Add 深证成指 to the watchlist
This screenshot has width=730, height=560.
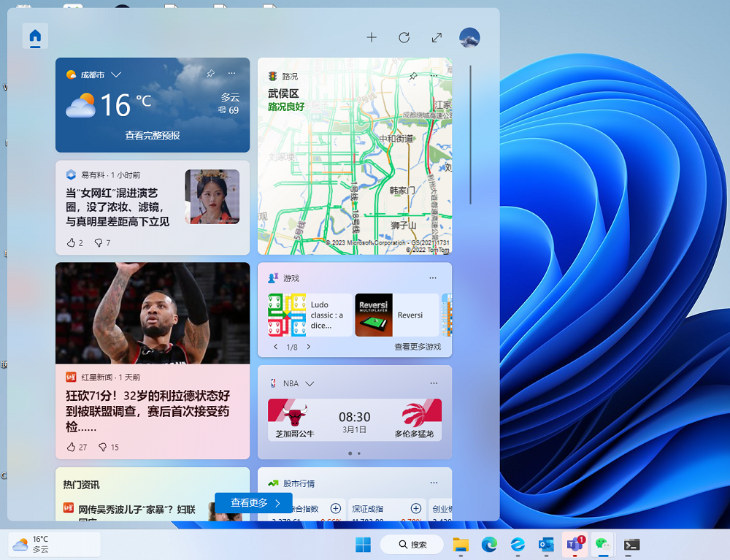coord(416,508)
